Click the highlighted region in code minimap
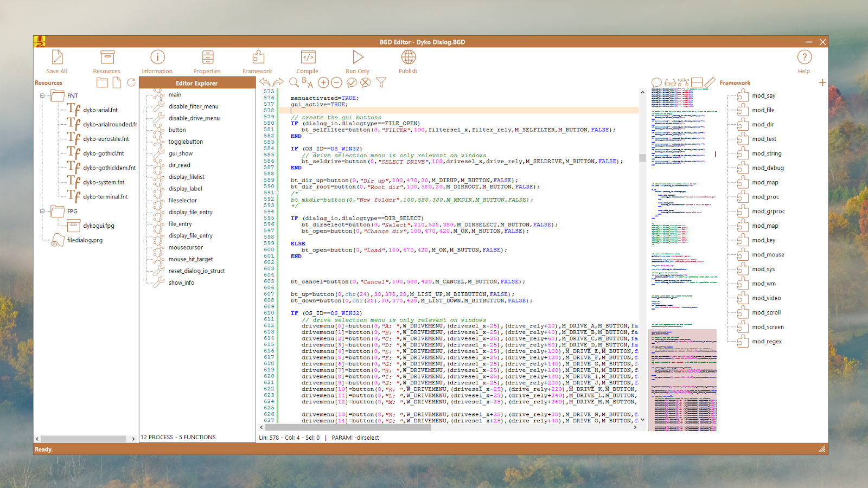This screenshot has height=488, width=868. tap(682, 380)
